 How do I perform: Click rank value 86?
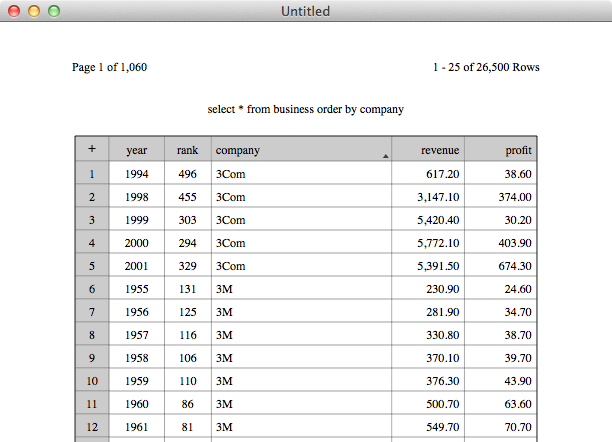(188, 404)
